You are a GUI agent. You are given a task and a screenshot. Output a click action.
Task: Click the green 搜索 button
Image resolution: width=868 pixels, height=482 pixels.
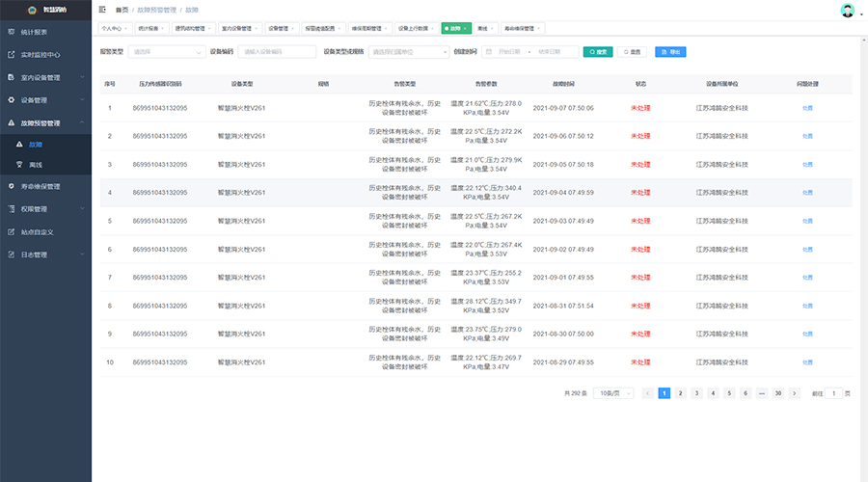click(x=598, y=51)
